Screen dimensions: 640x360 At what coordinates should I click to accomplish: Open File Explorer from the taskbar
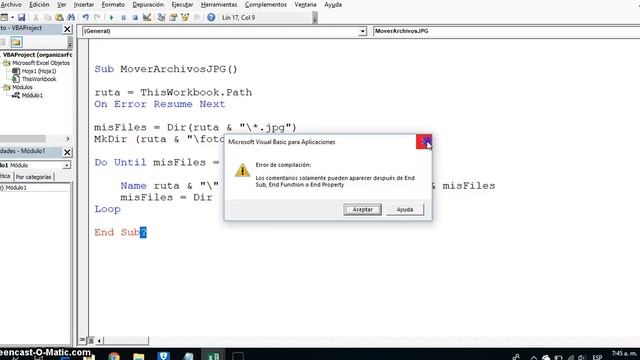[139, 356]
